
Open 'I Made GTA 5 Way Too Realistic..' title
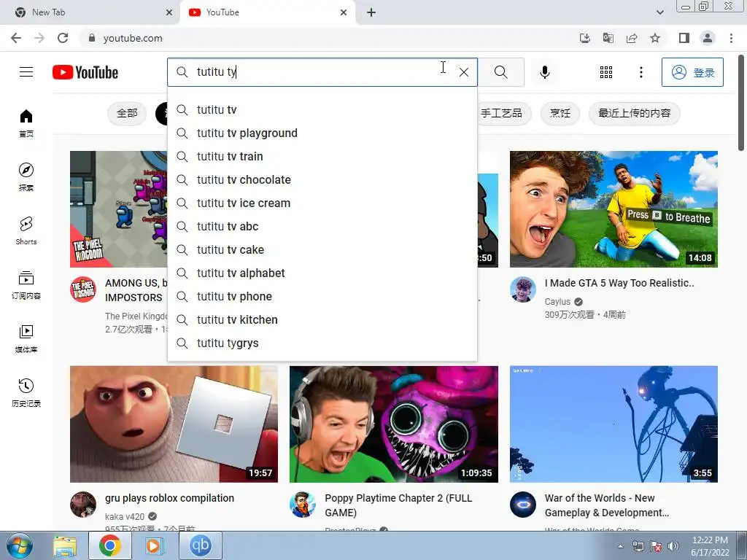pyautogui.click(x=619, y=283)
